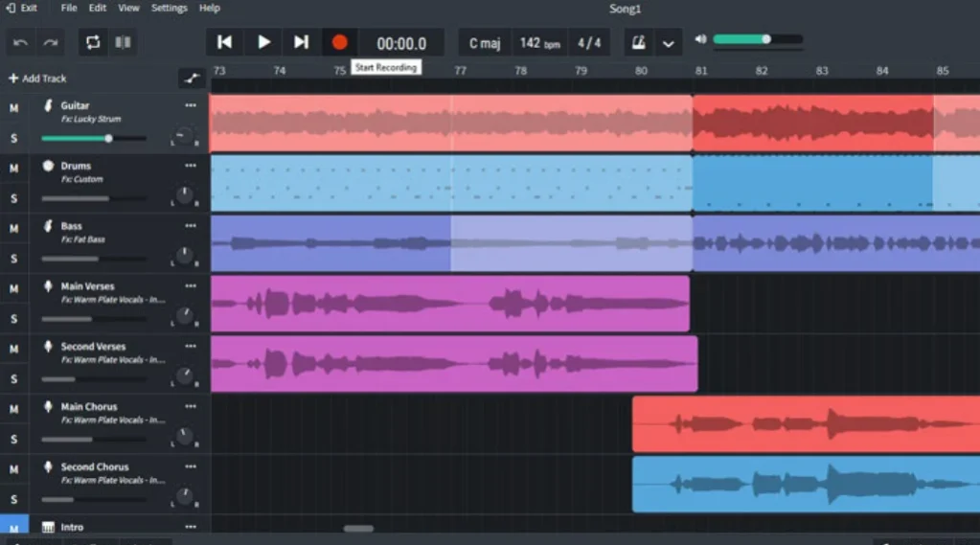The width and height of the screenshot is (980, 545).
Task: Open Bass Fx Fat Bass effect
Action: [83, 239]
